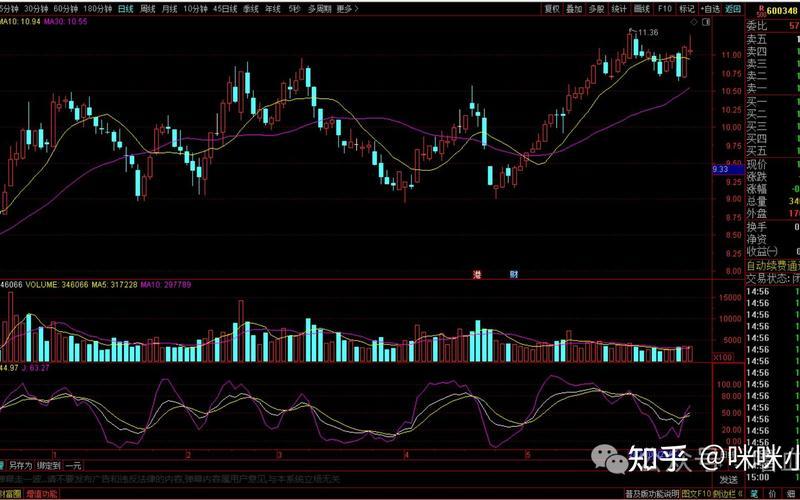Click the 财 marker on chart
Image resolution: width=800 pixels, height=500 pixels.
click(x=514, y=274)
